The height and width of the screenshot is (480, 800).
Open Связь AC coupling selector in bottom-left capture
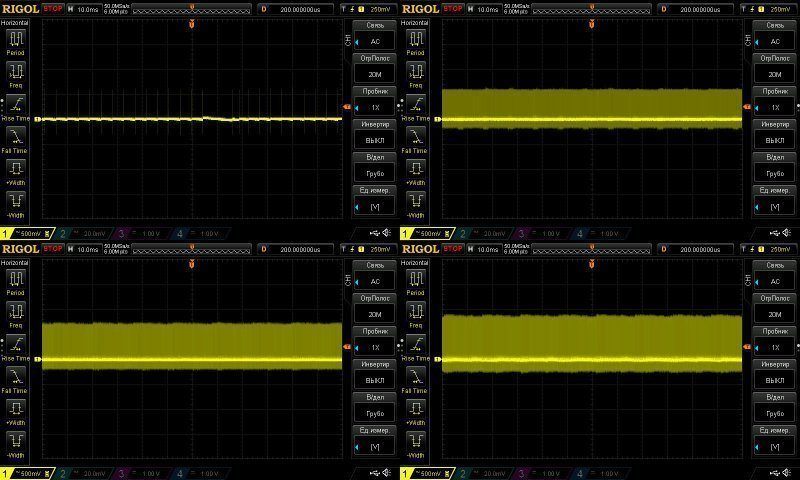point(374,276)
